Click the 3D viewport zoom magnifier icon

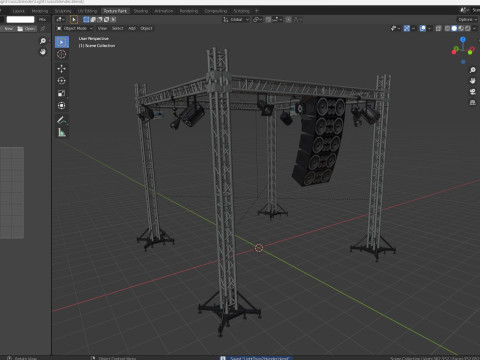pyautogui.click(x=472, y=70)
